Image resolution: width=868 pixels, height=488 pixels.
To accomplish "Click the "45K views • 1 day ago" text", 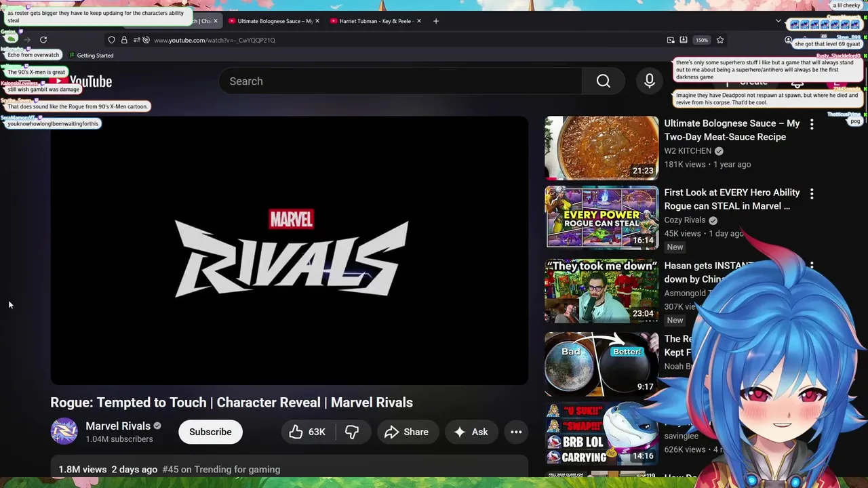I will 704,234.
